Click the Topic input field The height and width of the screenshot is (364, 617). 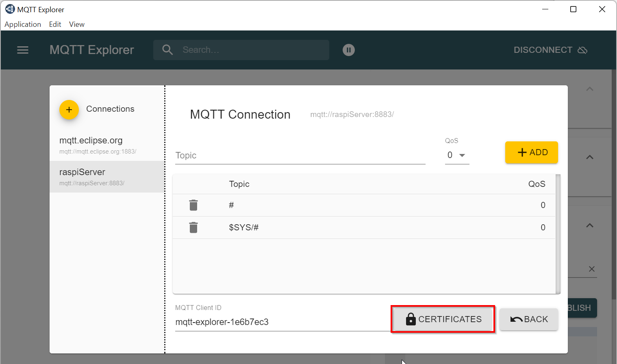pos(300,156)
